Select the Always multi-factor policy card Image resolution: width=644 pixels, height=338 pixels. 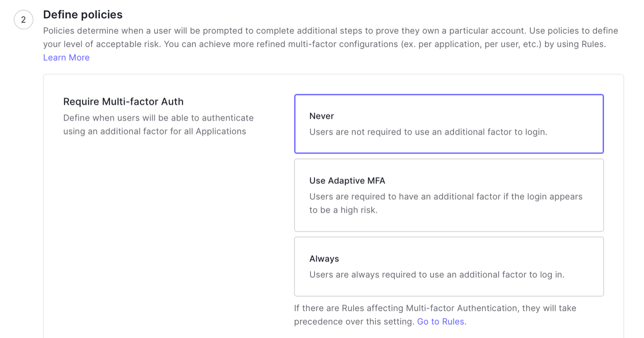tap(449, 266)
